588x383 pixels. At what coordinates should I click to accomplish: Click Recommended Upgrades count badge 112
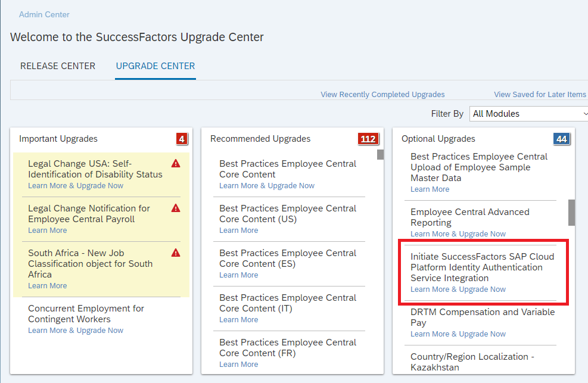click(368, 139)
